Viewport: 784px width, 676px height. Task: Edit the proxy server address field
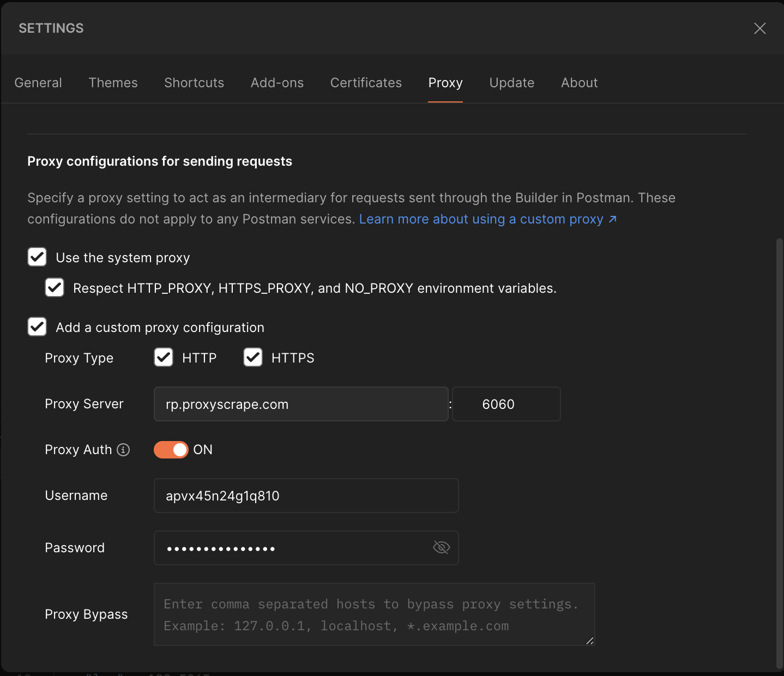click(300, 404)
